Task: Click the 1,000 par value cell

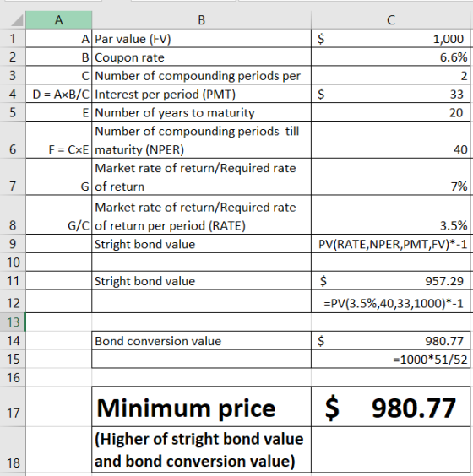Action: (x=391, y=39)
